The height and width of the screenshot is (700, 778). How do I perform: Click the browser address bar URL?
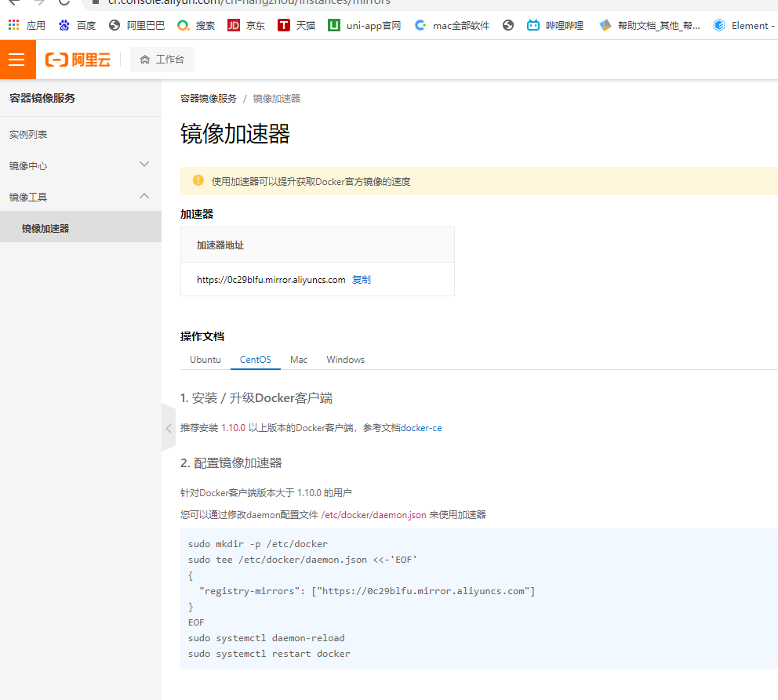click(249, 2)
